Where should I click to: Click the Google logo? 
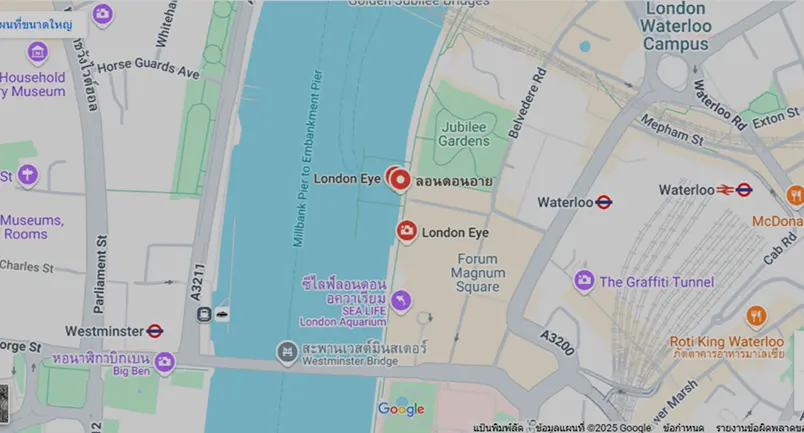(401, 409)
